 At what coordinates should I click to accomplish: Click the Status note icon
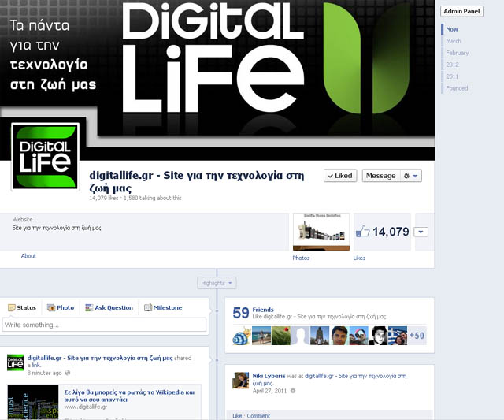pyautogui.click(x=12, y=308)
